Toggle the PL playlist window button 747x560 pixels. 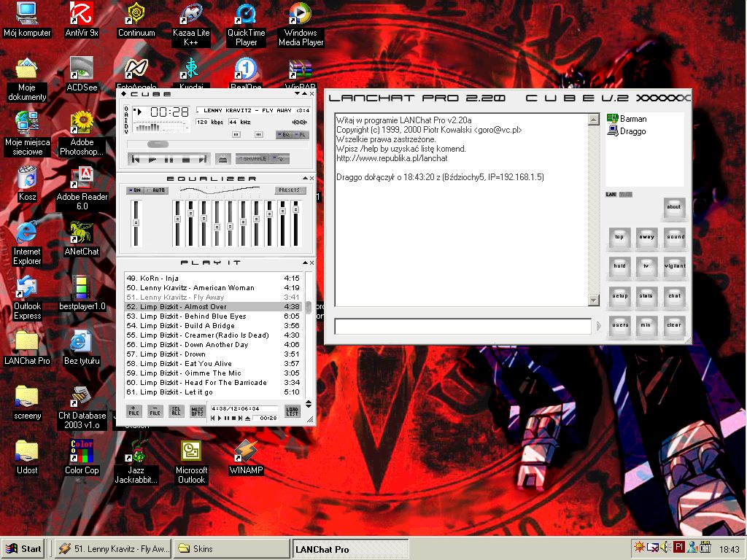click(x=302, y=135)
